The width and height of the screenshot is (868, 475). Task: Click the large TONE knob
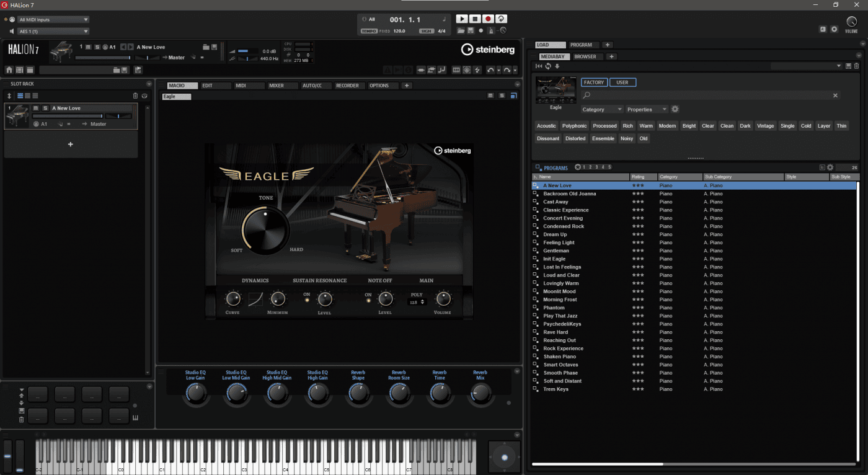(x=265, y=230)
